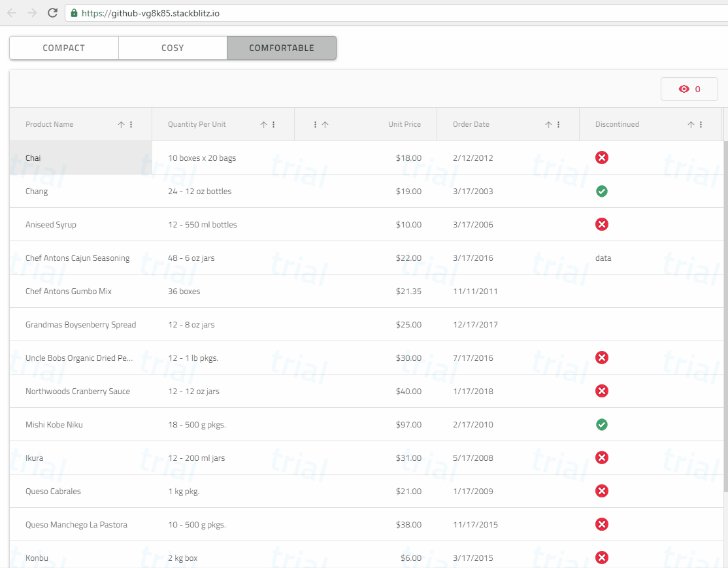The width and height of the screenshot is (728, 568).
Task: Click the green check icon for Chang
Action: (601, 191)
